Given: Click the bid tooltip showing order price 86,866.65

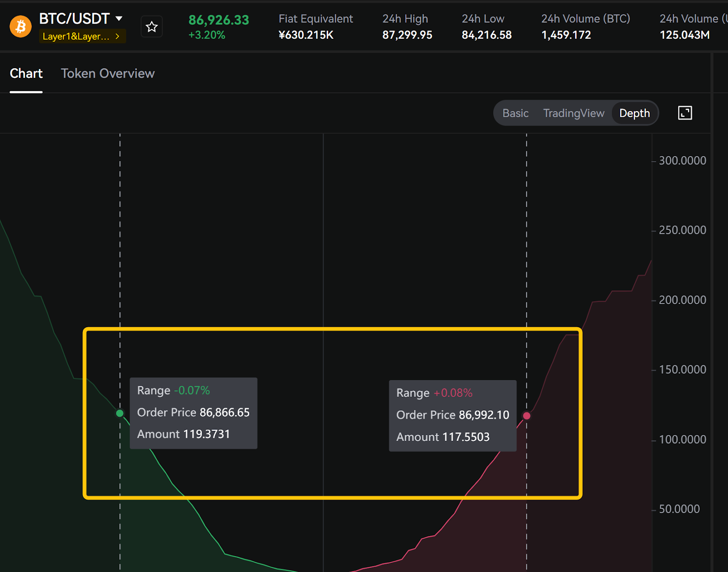Looking at the screenshot, I should tap(193, 413).
